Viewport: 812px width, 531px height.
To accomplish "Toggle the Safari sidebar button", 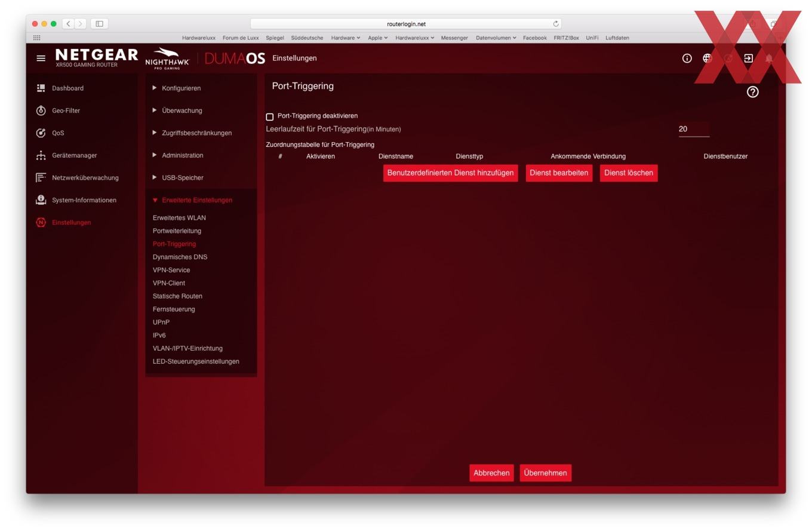I will click(99, 24).
